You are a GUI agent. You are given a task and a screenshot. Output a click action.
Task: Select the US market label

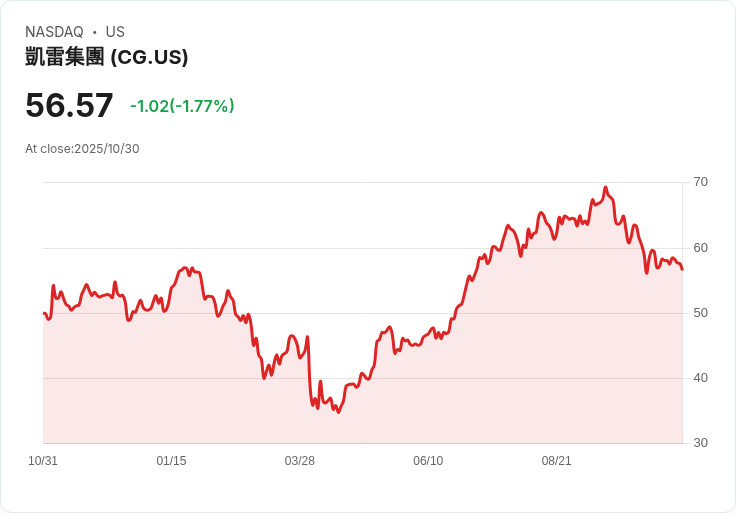[115, 32]
